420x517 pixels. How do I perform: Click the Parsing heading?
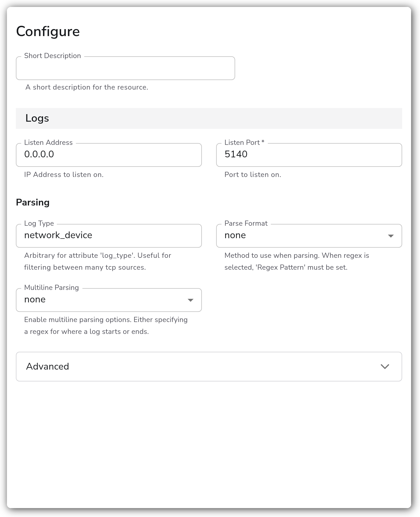tap(33, 202)
